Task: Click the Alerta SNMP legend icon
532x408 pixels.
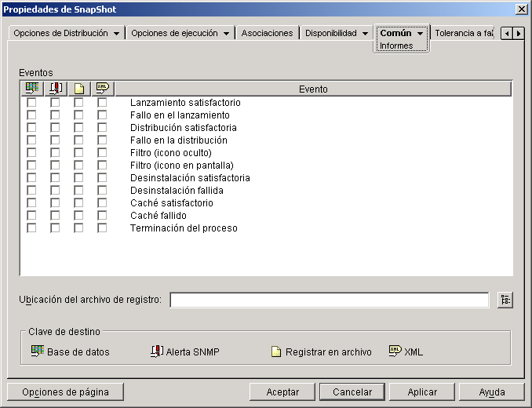Action: pyautogui.click(x=157, y=352)
